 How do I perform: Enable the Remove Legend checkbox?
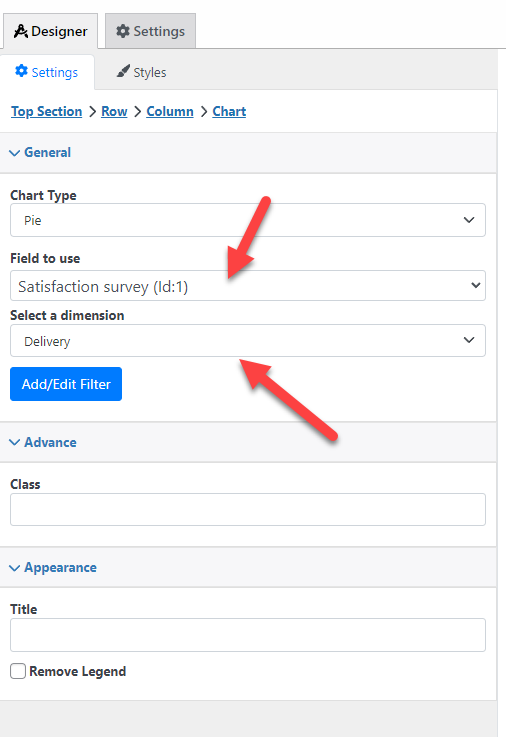coord(18,671)
